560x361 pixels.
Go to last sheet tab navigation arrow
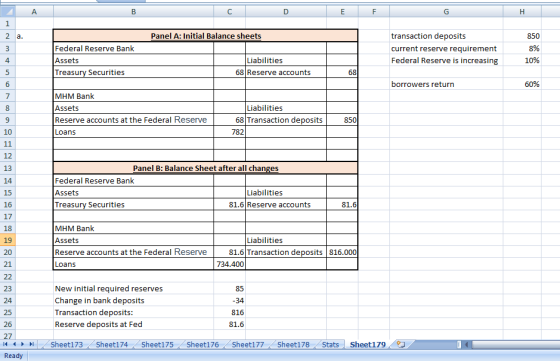pyautogui.click(x=31, y=344)
